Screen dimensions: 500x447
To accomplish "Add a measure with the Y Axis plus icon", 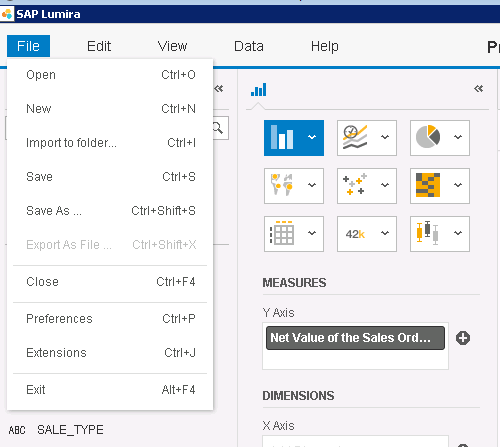I will pyautogui.click(x=463, y=338).
